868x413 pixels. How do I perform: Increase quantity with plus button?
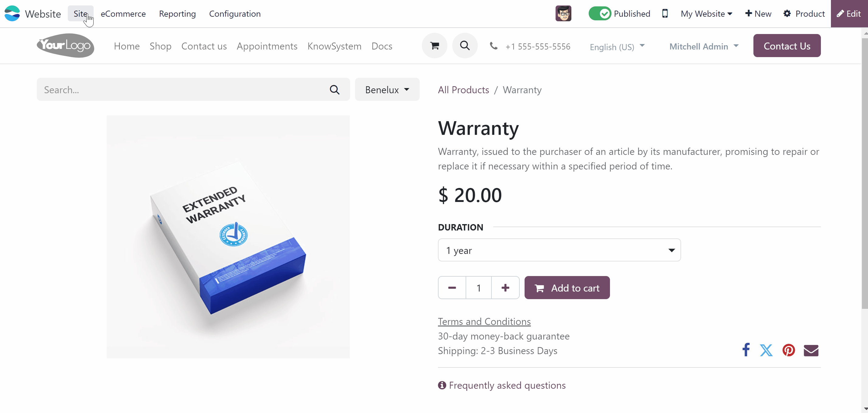[x=505, y=288]
